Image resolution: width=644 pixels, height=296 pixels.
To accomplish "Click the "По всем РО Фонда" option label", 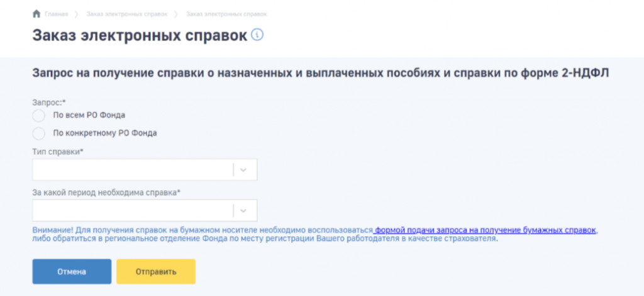I will pos(89,115).
